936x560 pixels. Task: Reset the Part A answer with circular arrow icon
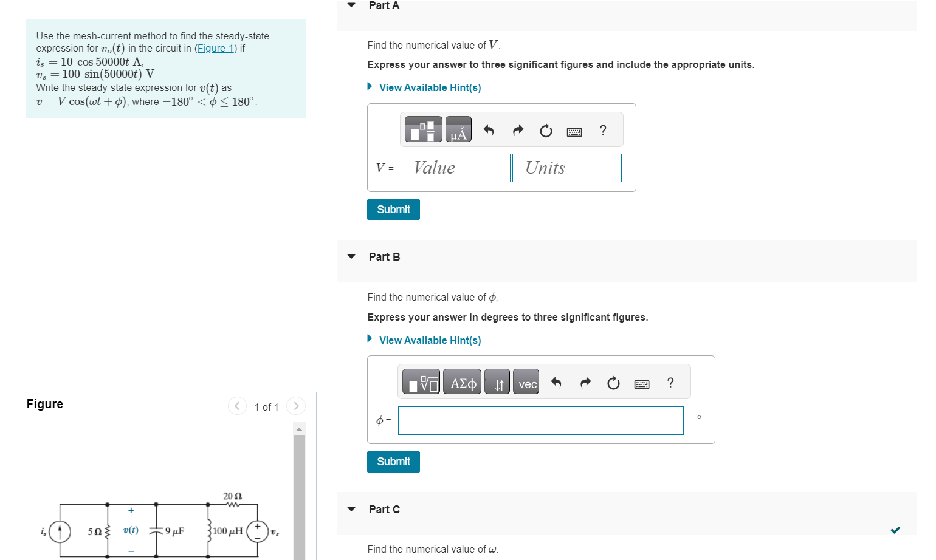click(545, 130)
